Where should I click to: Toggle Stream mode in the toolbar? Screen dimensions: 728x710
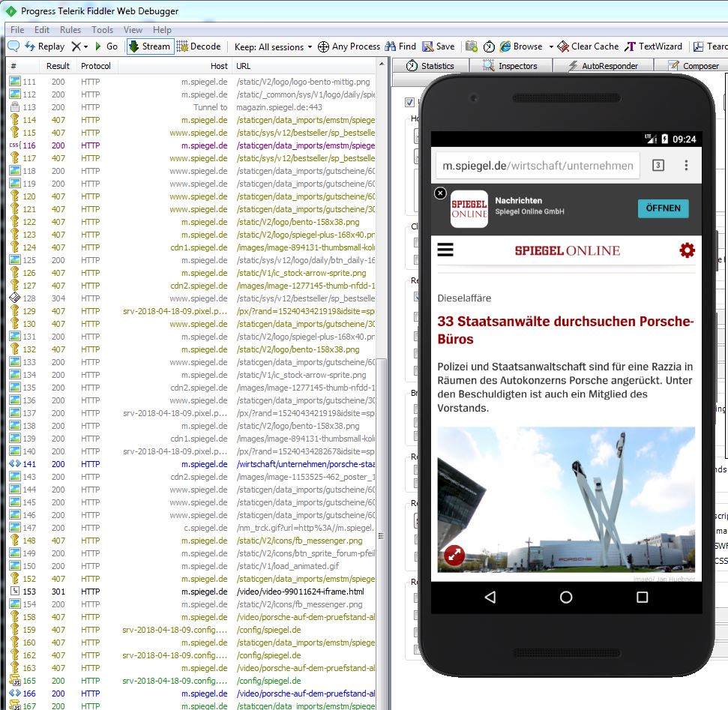tap(149, 46)
